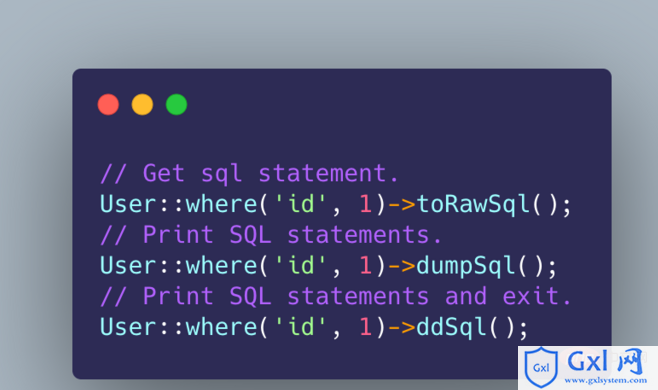The width and height of the screenshot is (658, 390).
Task: Click the number 1 on the toRawSql line
Action: 366,204
